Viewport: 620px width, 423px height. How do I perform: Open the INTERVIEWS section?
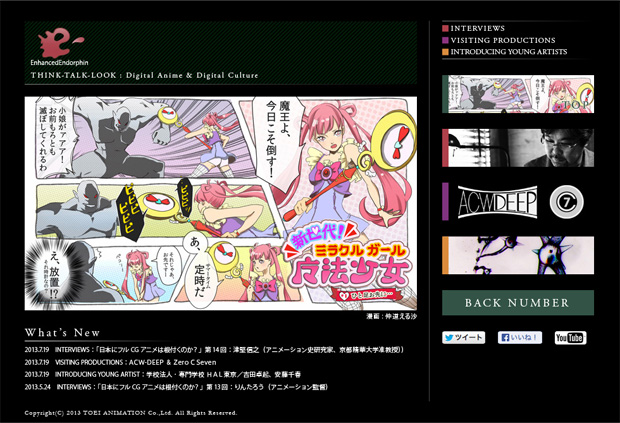coord(477,28)
